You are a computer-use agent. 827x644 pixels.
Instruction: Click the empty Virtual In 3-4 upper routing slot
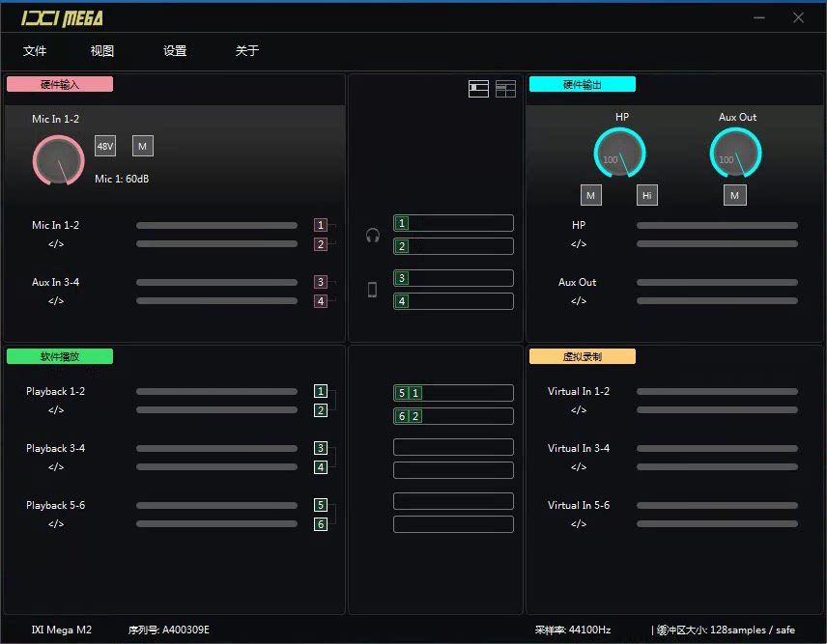453,447
